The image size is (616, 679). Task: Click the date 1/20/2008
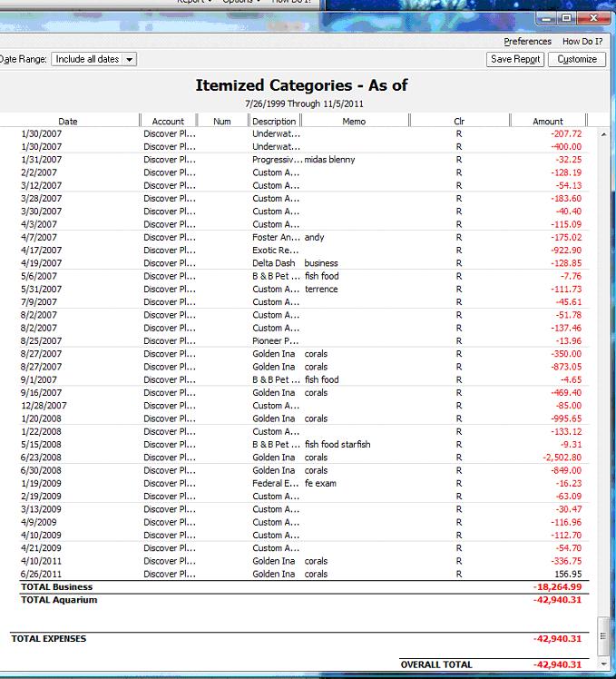click(41, 418)
